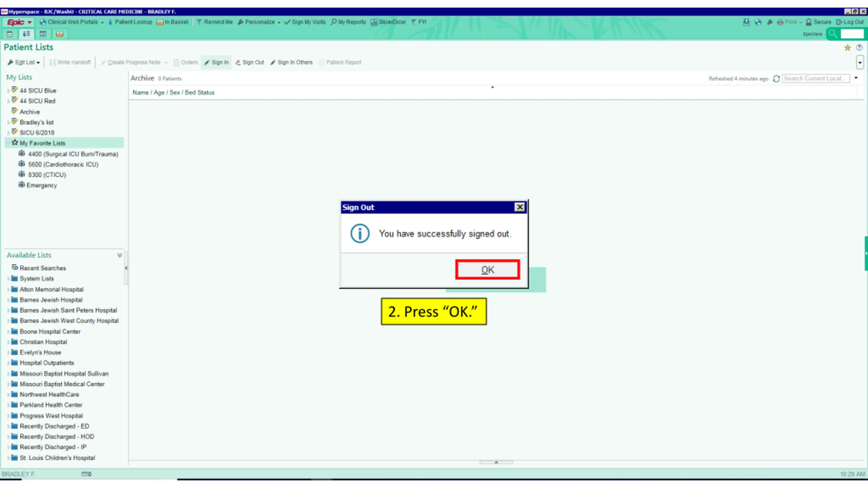This screenshot has height=488, width=868.
Task: Open the Epic main menu button
Action: pos(19,22)
